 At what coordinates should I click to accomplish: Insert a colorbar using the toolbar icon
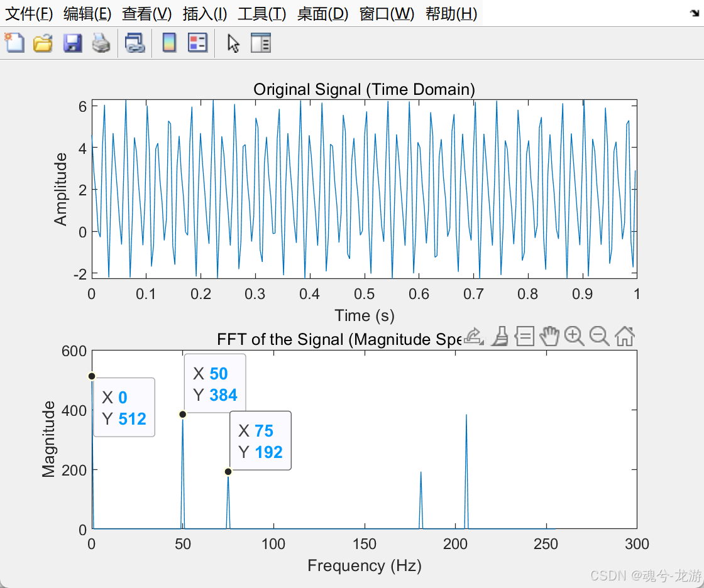click(x=169, y=43)
